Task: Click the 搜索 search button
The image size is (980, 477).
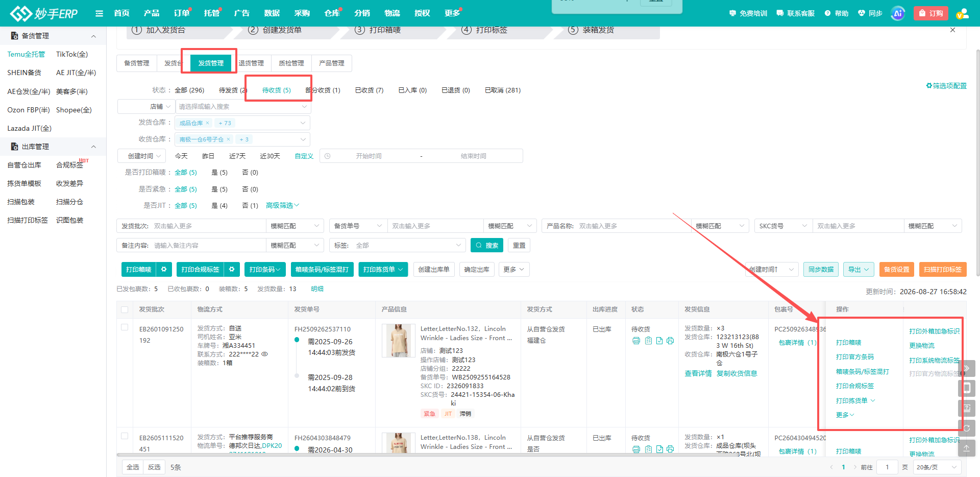Action: [x=487, y=245]
